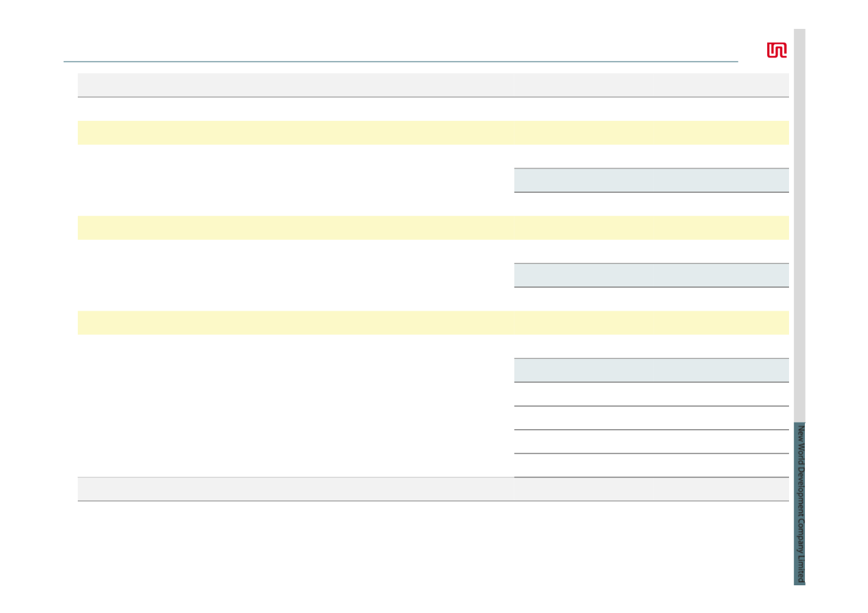Click the middle blue-gray subtotal band
The width and height of the screenshot is (868, 613).
[652, 275]
